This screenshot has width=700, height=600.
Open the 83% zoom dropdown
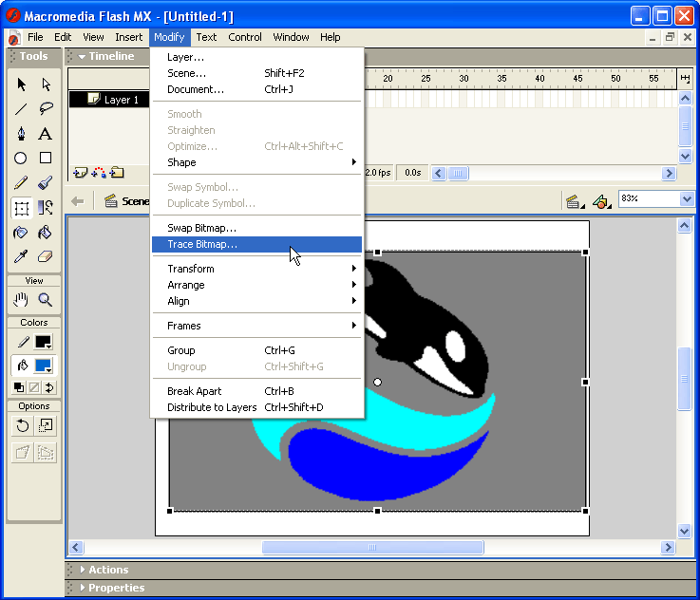pyautogui.click(x=687, y=198)
